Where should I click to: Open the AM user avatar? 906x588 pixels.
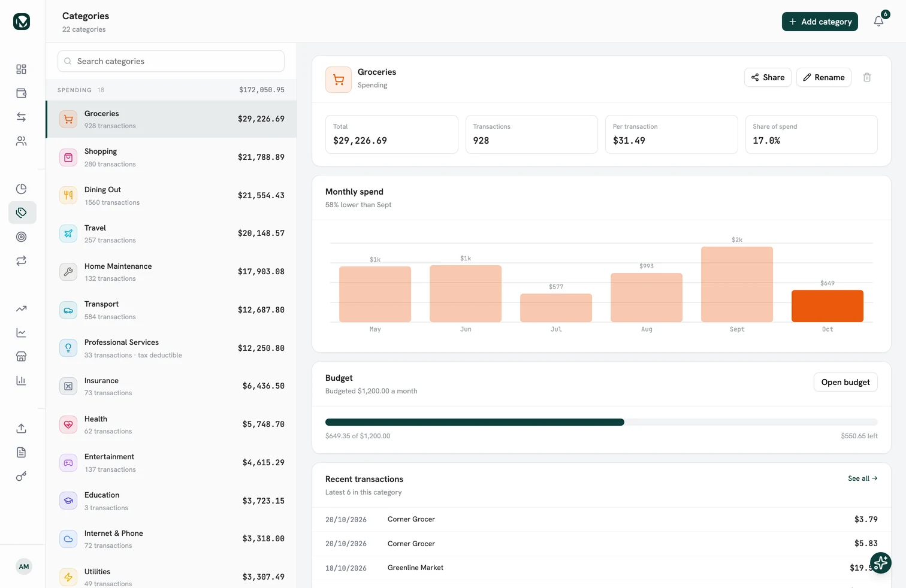tap(24, 566)
